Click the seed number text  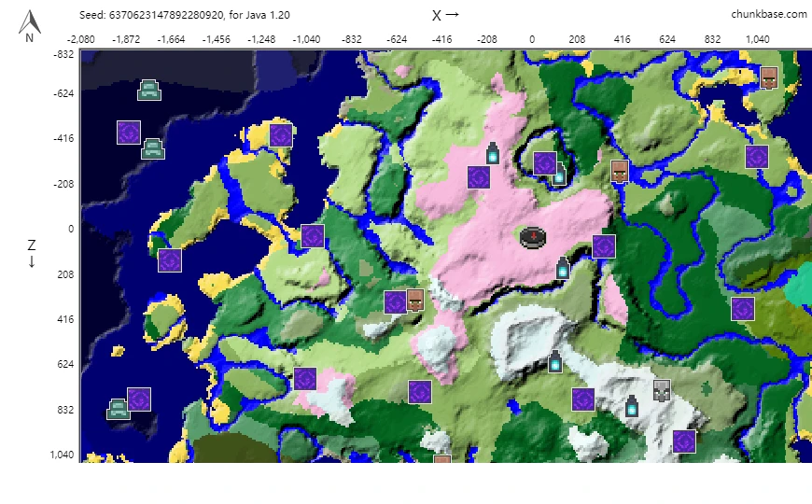coord(166,15)
